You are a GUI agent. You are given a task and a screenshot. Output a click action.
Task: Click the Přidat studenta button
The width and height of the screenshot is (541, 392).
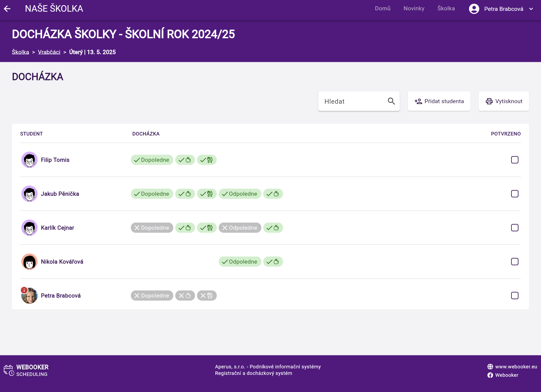[439, 101]
